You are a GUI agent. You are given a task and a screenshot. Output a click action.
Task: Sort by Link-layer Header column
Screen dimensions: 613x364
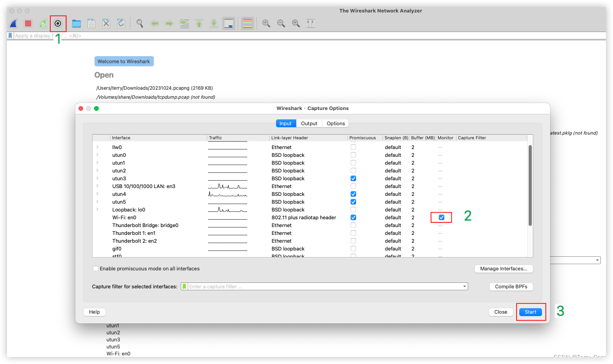pos(309,138)
